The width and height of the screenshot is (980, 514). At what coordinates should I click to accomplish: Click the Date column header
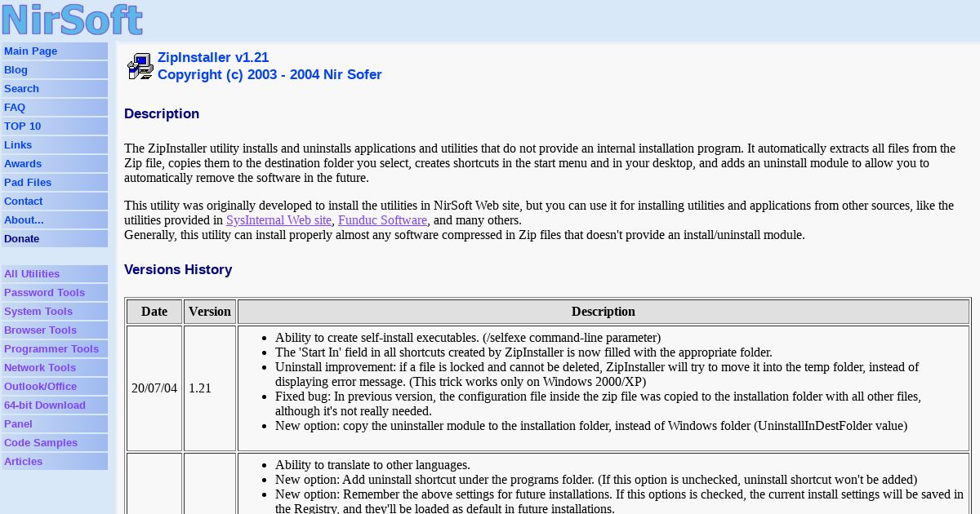154,312
